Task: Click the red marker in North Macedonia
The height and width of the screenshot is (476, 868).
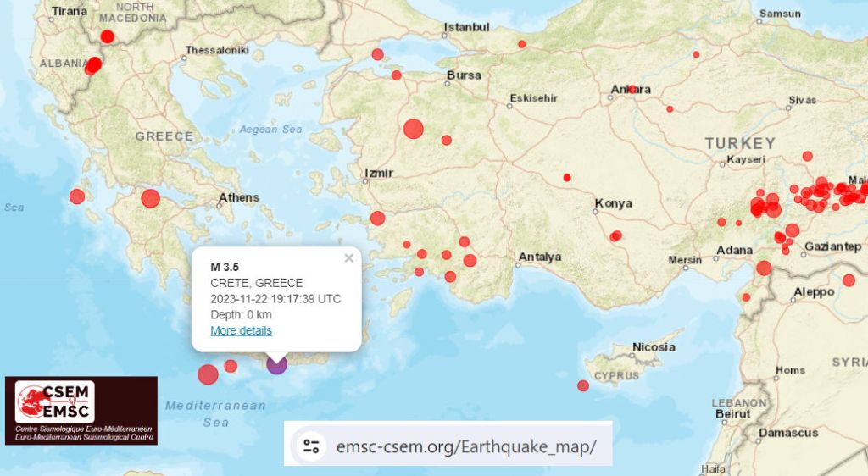Action: 107,36
